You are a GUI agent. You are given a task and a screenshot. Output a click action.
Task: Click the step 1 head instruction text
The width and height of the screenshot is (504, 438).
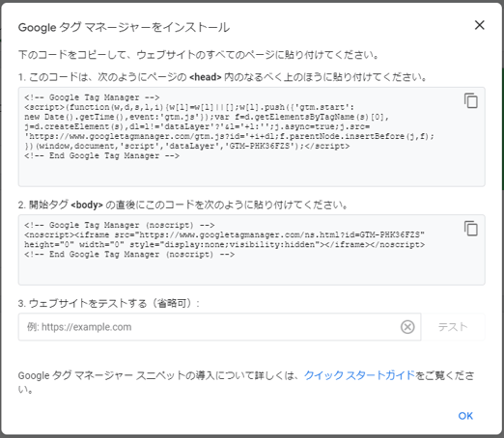click(222, 77)
